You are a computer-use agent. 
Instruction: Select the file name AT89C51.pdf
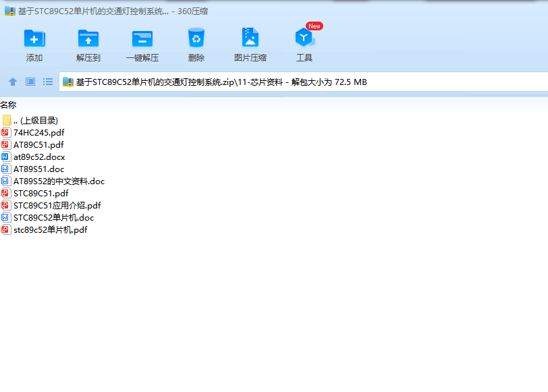pos(38,144)
